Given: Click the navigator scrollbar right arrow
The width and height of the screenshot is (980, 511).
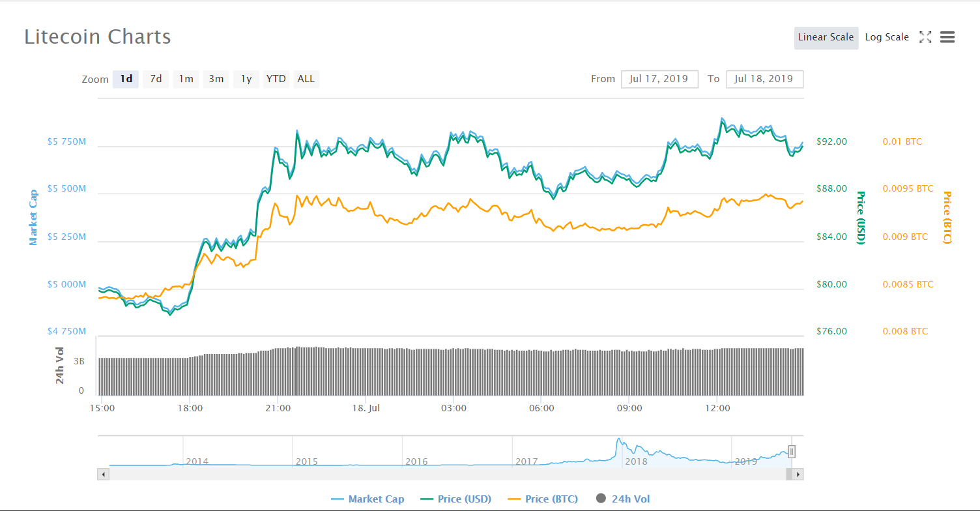Looking at the screenshot, I should coord(798,474).
